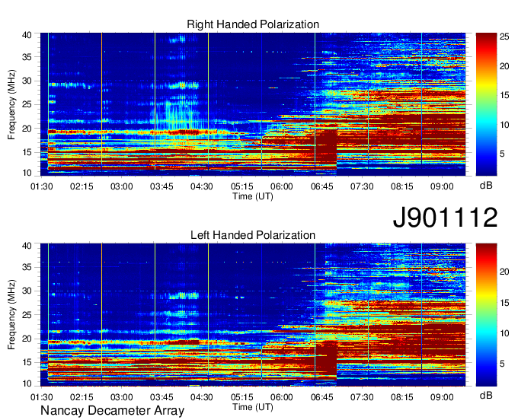Click the 'dB' unit under the Left Handed colorbar
The width and height of the screenshot is (518, 420).
click(x=486, y=395)
